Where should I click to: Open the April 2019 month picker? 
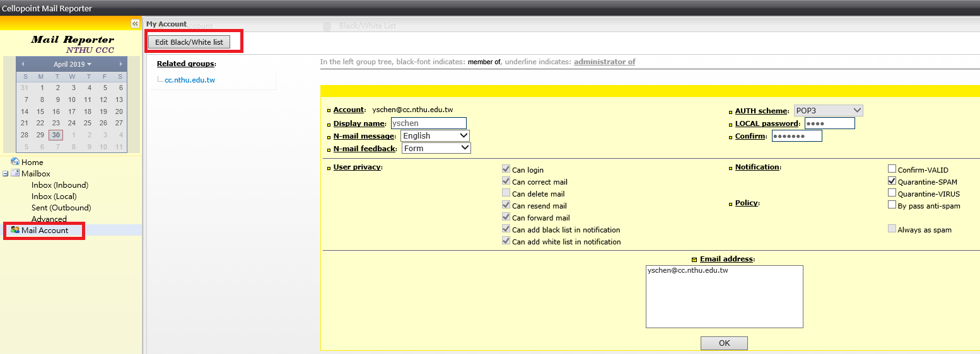(x=72, y=64)
